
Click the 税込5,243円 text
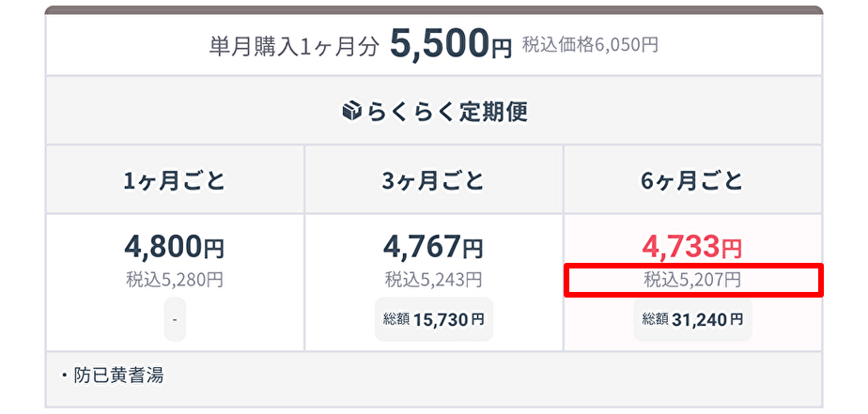[433, 280]
